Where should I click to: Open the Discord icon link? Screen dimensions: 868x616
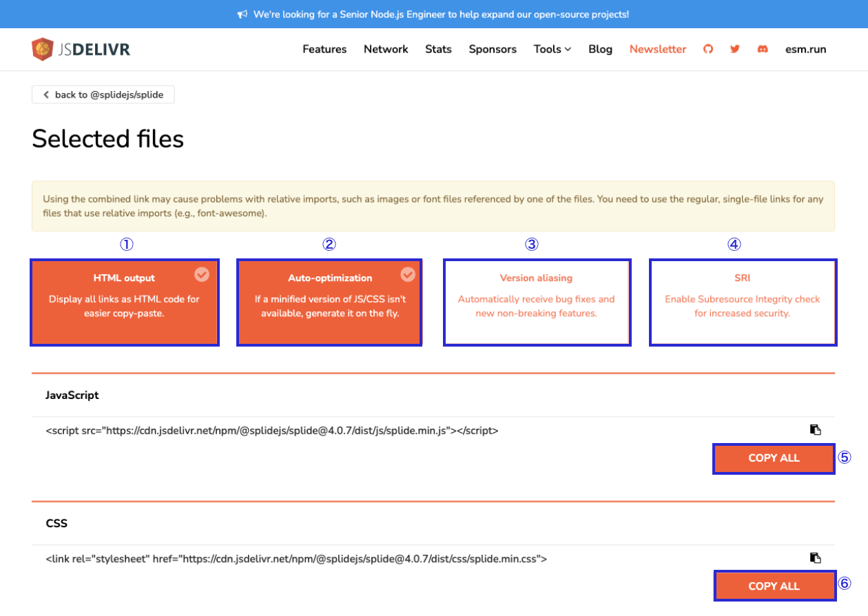pos(763,49)
